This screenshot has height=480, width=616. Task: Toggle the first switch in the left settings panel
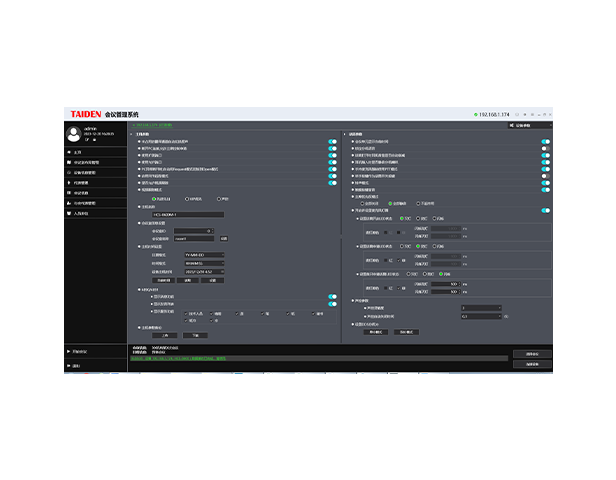click(332, 142)
